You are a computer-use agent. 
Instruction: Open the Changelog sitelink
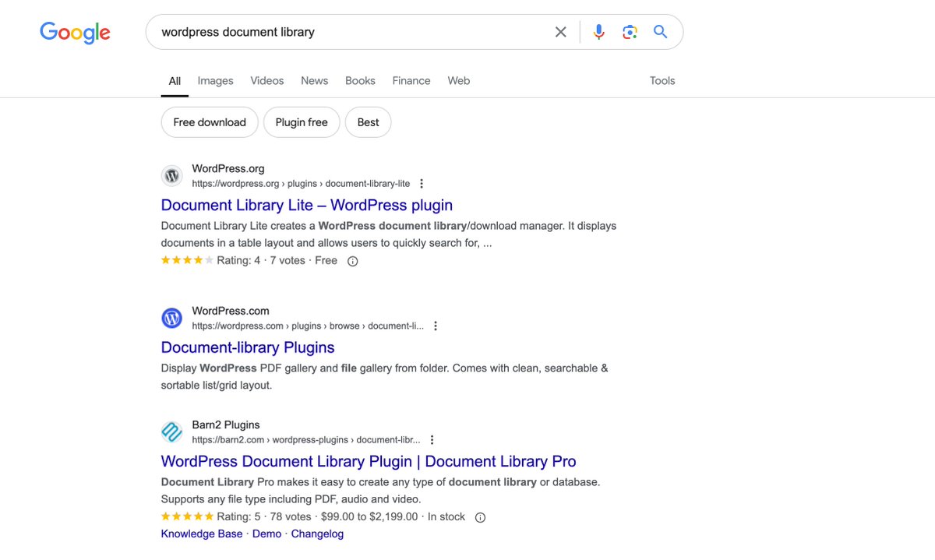tap(317, 534)
